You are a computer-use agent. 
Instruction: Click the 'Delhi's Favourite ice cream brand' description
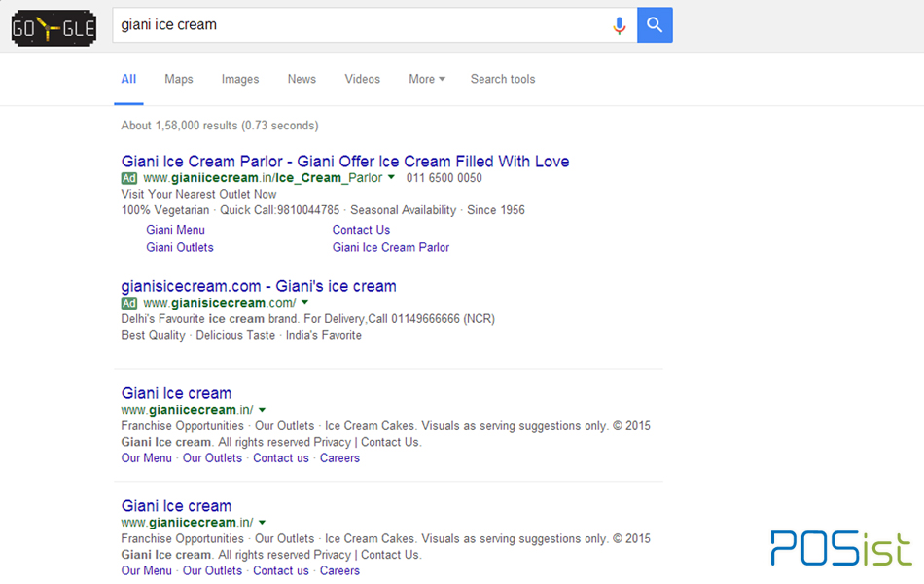[308, 318]
